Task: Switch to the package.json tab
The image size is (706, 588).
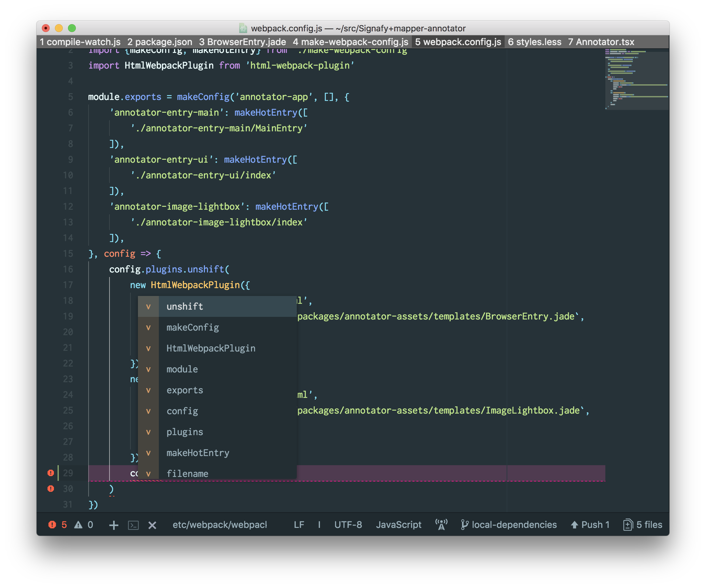Action: [160, 42]
